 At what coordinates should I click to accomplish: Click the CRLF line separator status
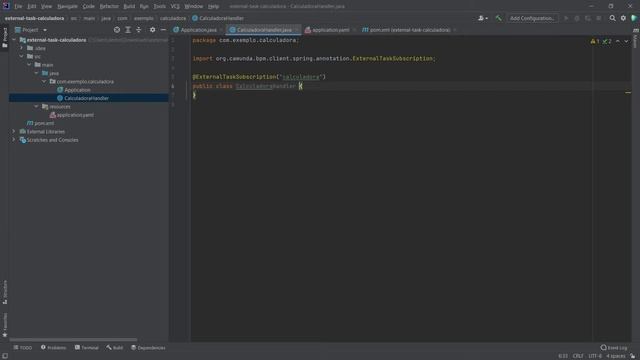[578, 356]
